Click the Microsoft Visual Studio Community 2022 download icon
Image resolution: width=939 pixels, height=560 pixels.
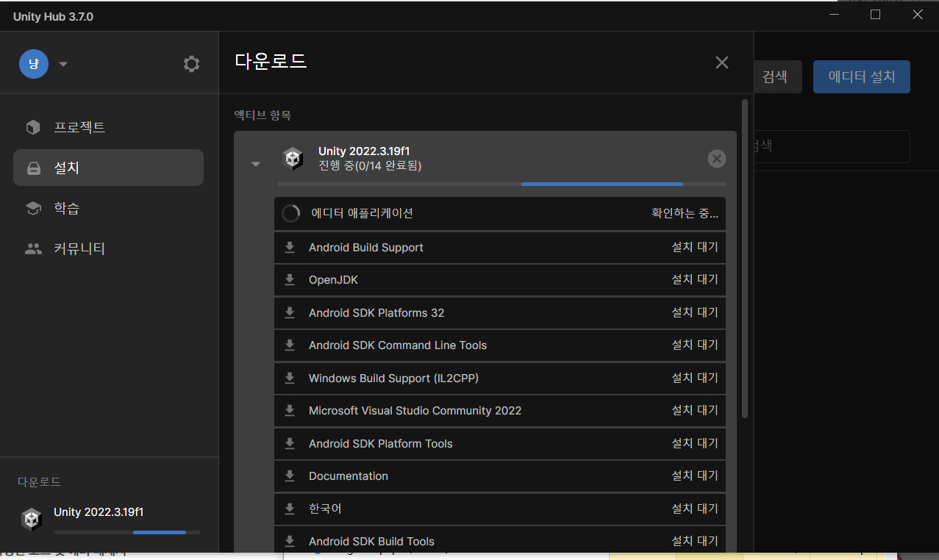290,410
